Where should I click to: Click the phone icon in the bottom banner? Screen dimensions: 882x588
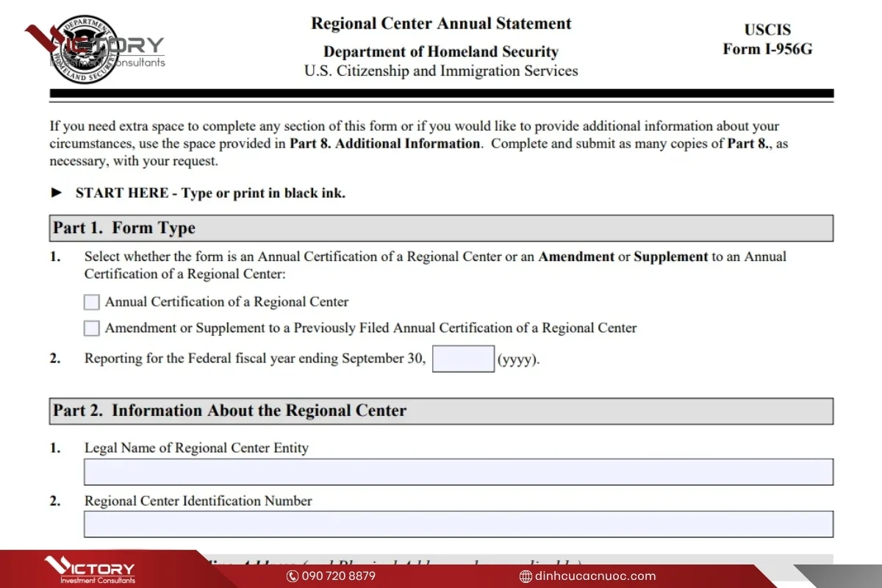tap(292, 576)
